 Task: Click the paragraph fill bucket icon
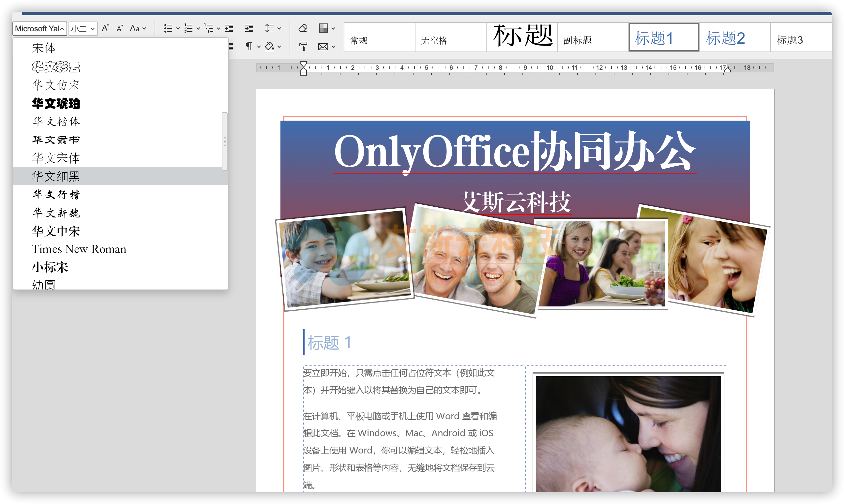coord(269,46)
